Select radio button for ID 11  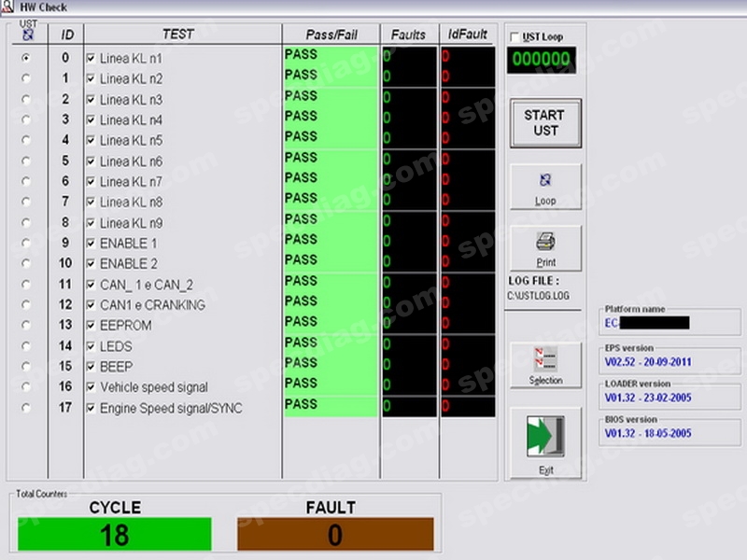pyautogui.click(x=25, y=284)
